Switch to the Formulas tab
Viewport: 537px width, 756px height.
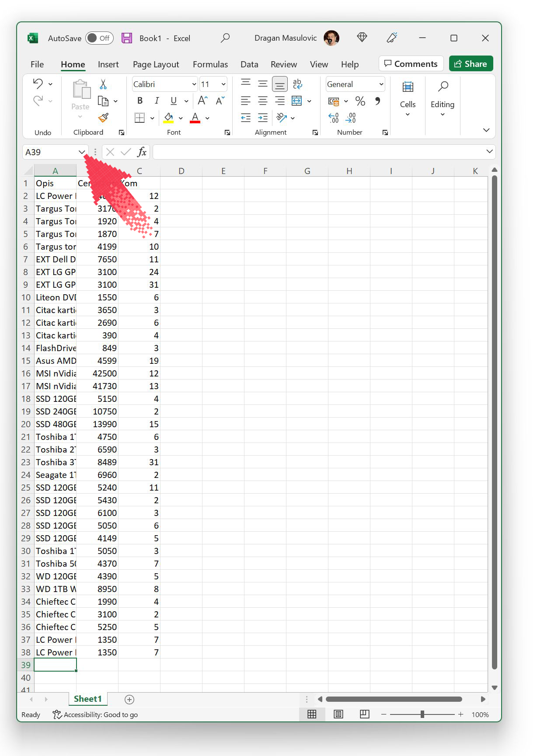210,64
